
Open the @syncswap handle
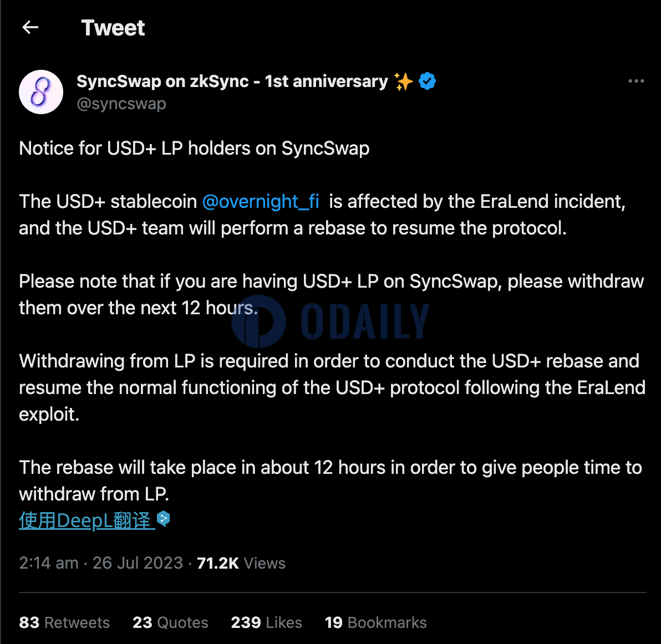121,104
